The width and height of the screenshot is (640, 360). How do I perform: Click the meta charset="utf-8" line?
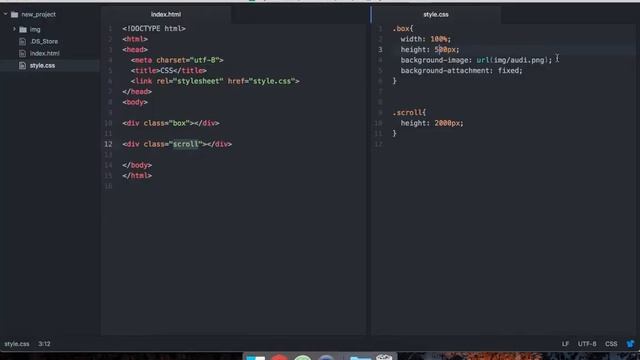[x=177, y=60]
